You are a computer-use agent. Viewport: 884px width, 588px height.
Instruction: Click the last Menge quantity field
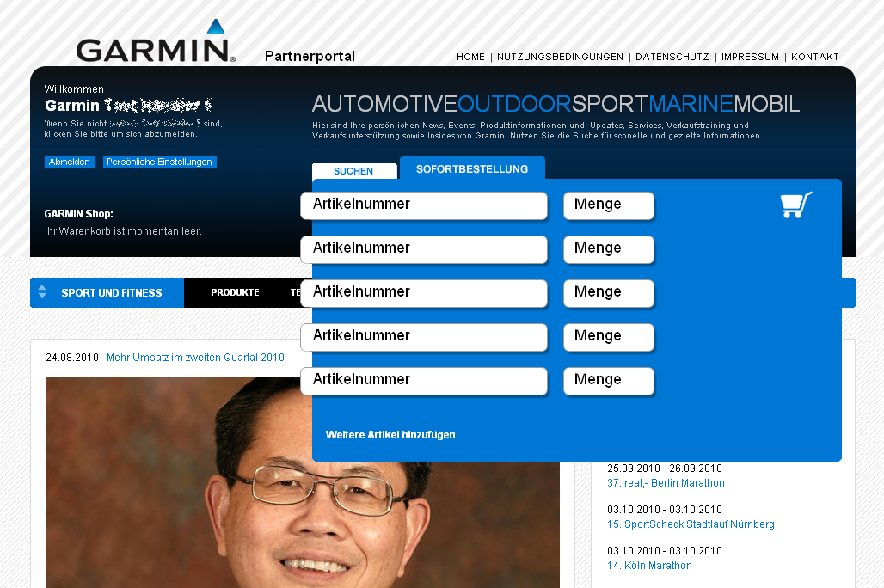click(x=608, y=381)
